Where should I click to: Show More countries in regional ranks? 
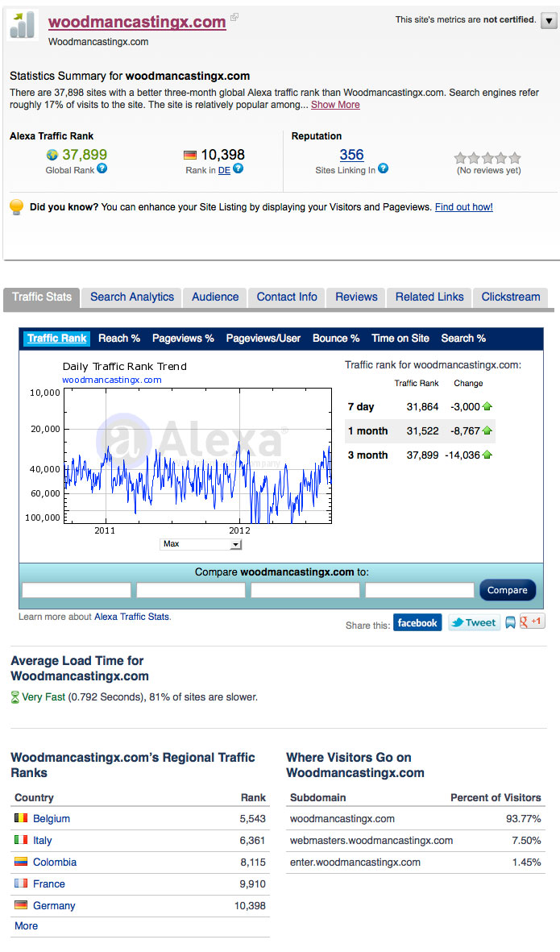(x=26, y=926)
